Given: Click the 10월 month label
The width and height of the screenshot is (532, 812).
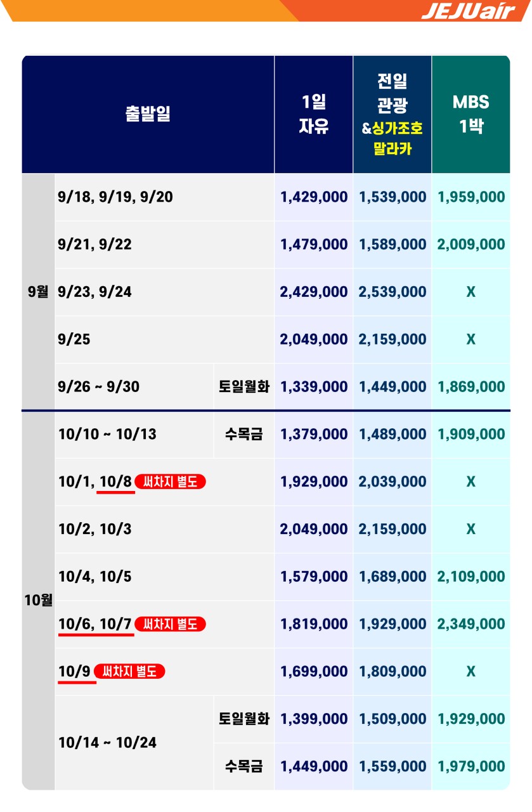Looking at the screenshot, I should [38, 600].
